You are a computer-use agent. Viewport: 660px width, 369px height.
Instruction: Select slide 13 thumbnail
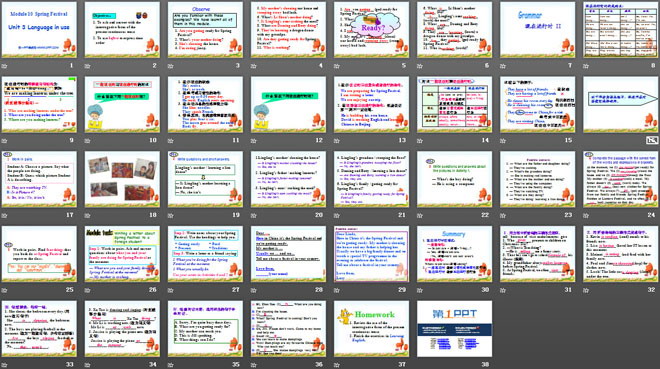point(371,105)
